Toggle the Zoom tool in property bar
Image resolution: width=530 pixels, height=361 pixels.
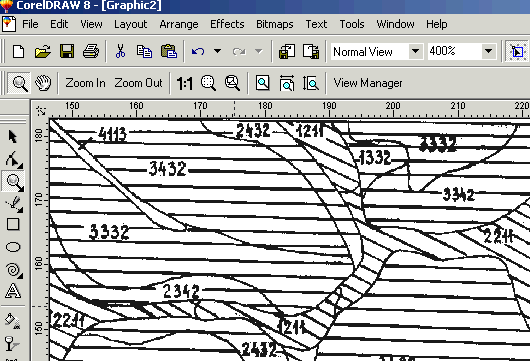[x=19, y=83]
